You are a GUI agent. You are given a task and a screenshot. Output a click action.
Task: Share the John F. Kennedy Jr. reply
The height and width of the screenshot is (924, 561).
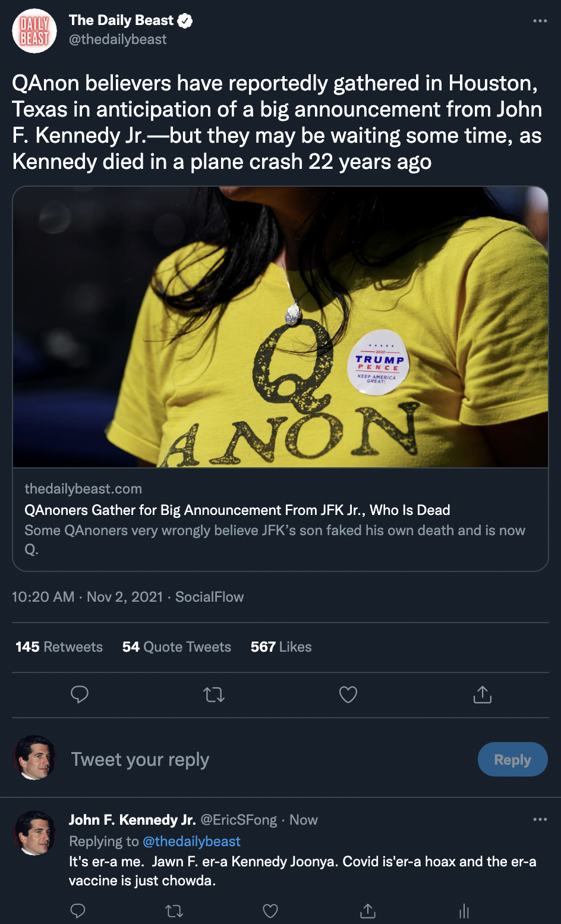pyautogui.click(x=368, y=910)
